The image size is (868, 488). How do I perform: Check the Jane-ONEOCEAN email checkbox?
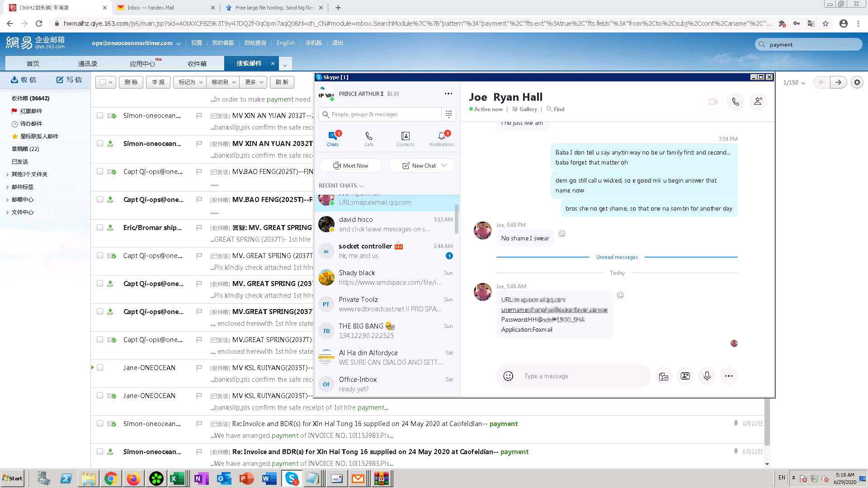(x=100, y=368)
